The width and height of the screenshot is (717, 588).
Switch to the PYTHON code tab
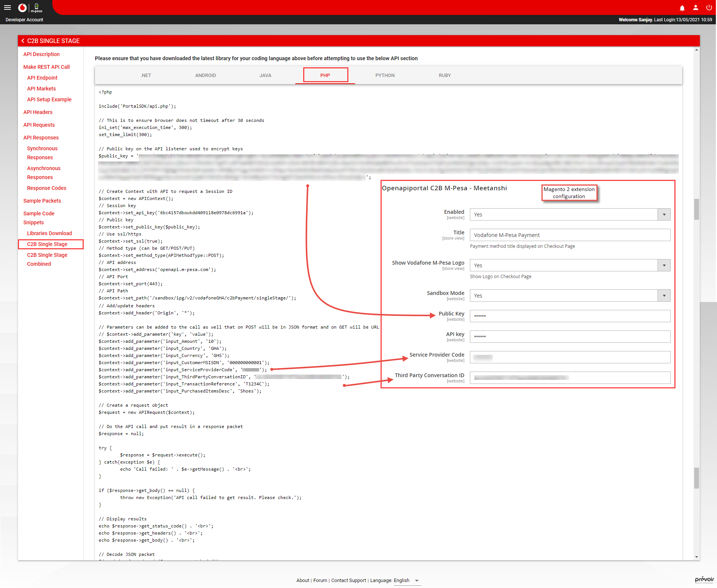tap(385, 75)
